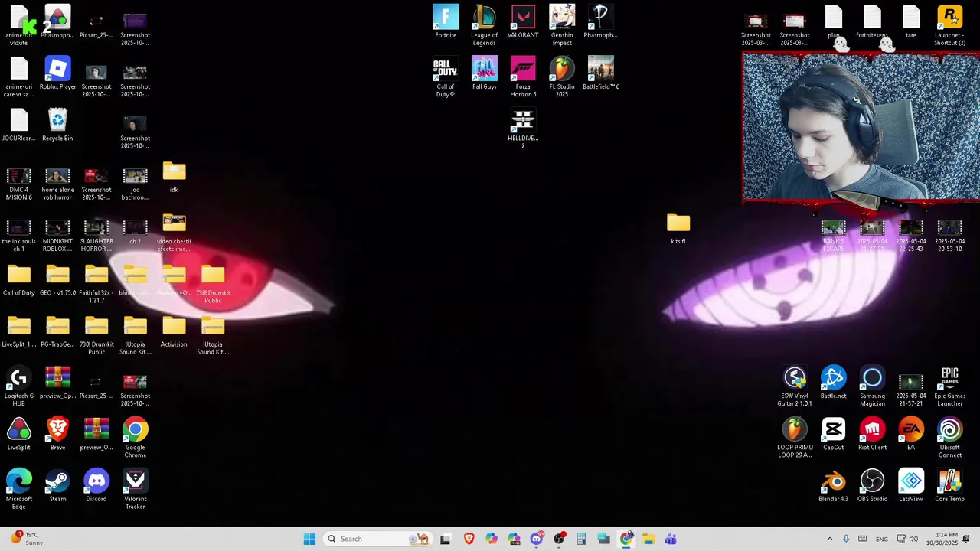Click the BANKS ESCAPE video file

point(834,235)
